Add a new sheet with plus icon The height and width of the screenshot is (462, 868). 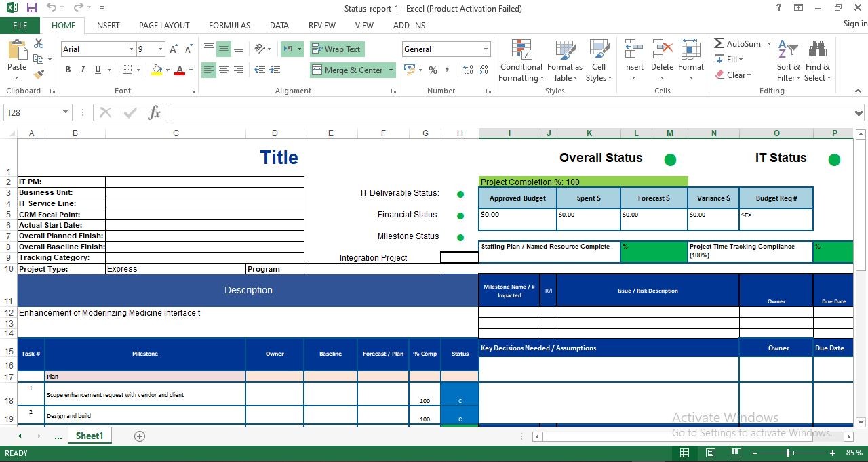[140, 436]
